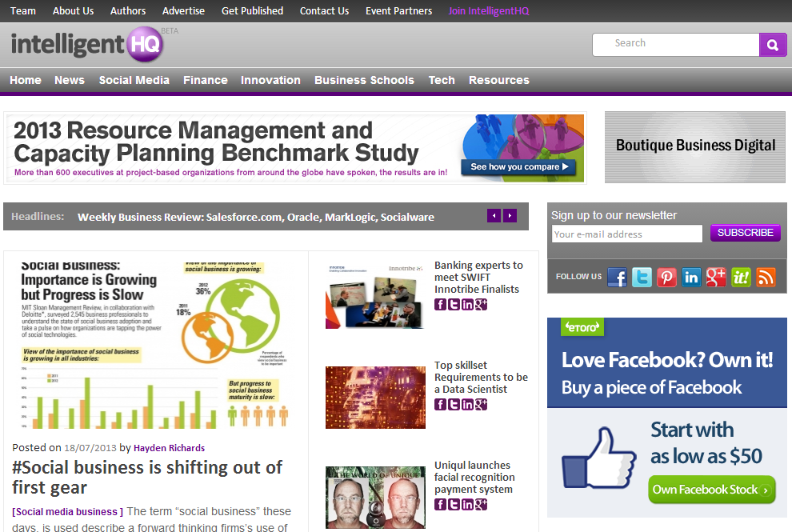Share Banking experts article on Facebook
Viewport: 792px width, 532px height.
click(440, 305)
